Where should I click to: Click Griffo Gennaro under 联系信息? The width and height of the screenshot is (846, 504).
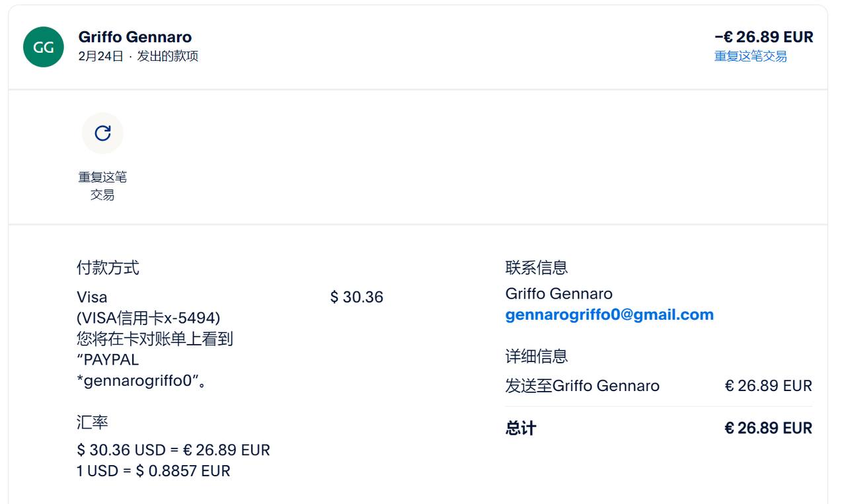point(558,293)
